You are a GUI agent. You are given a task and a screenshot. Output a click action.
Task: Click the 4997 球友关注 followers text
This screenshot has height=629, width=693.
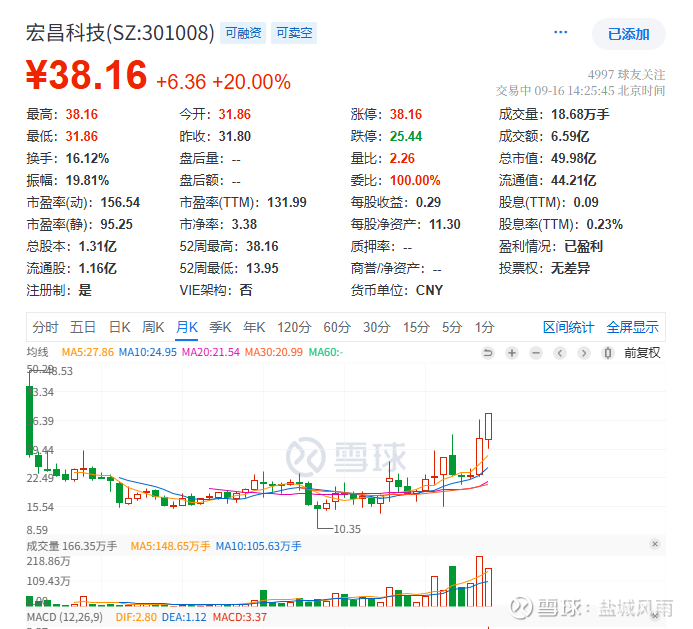(x=626, y=74)
